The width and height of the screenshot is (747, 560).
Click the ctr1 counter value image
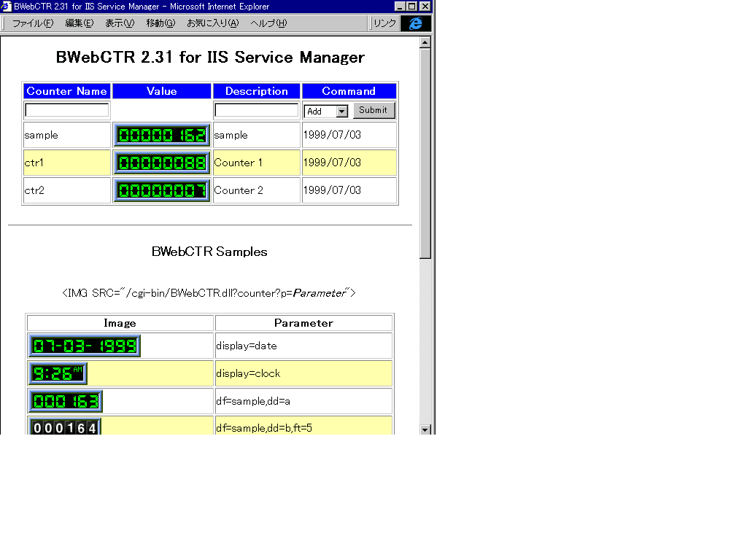[161, 163]
